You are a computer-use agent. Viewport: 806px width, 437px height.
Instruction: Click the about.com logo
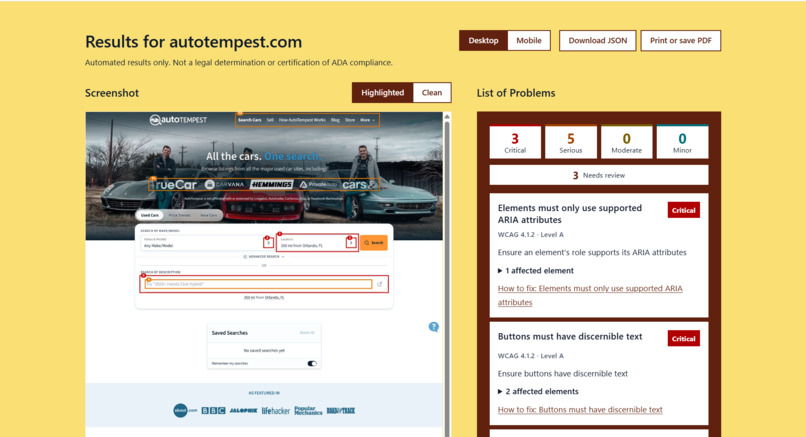[185, 410]
